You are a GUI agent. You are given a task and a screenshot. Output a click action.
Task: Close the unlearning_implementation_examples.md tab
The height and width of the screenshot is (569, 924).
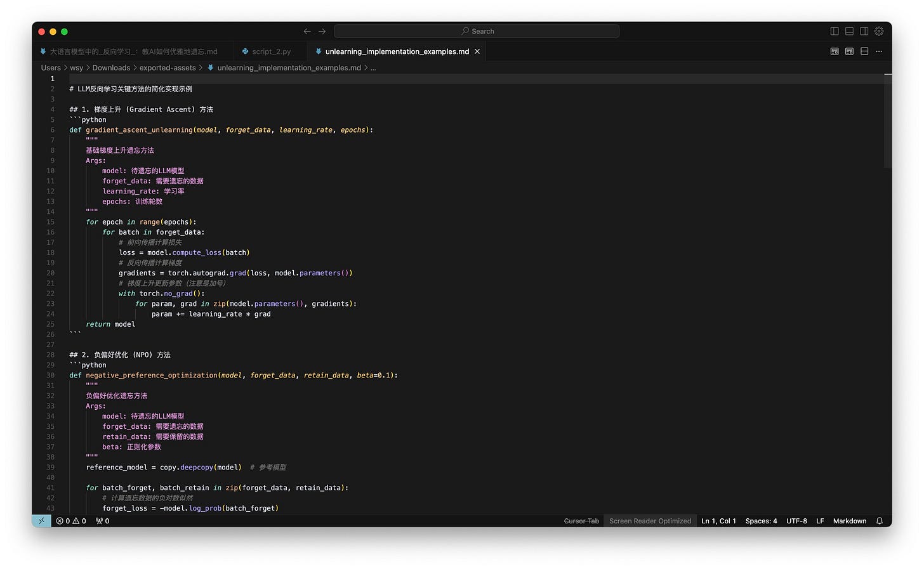[x=477, y=51]
